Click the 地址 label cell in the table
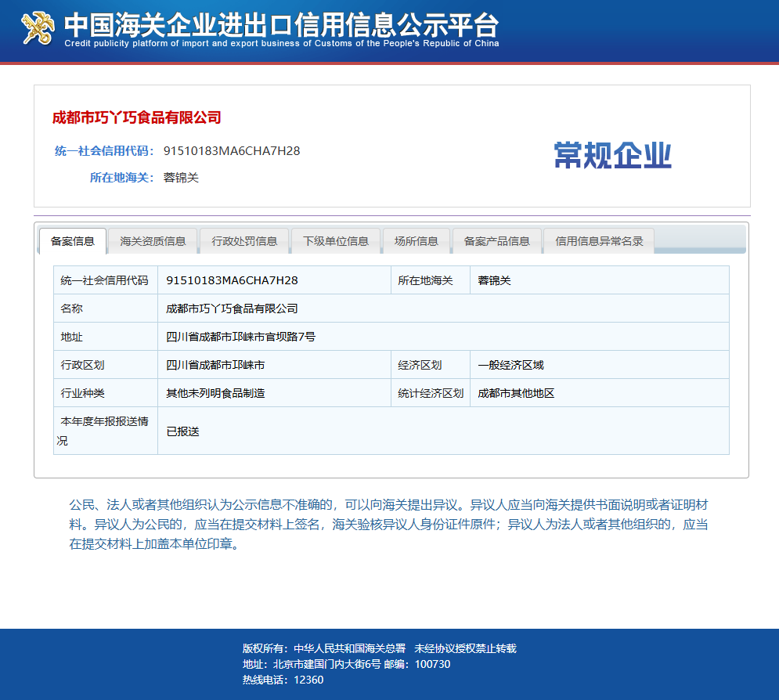The image size is (779, 700). (x=106, y=337)
